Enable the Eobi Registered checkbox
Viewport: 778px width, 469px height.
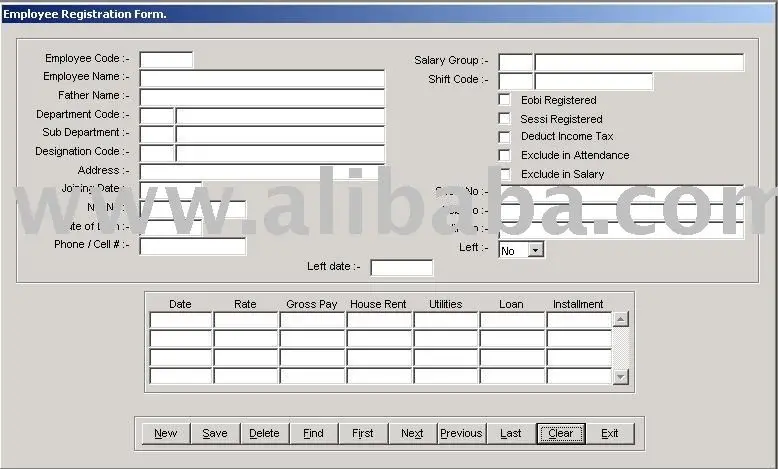(504, 100)
